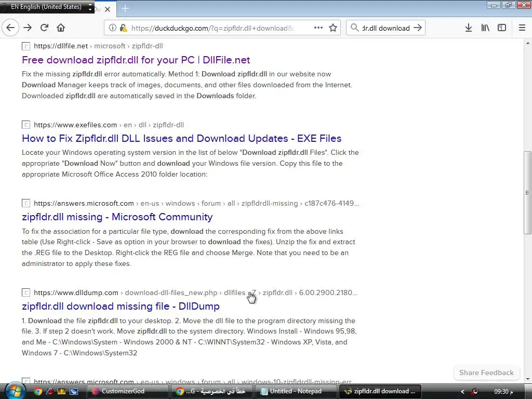The width and height of the screenshot is (532, 399).
Task: Launch Chrome from quick launch
Action: [38, 391]
